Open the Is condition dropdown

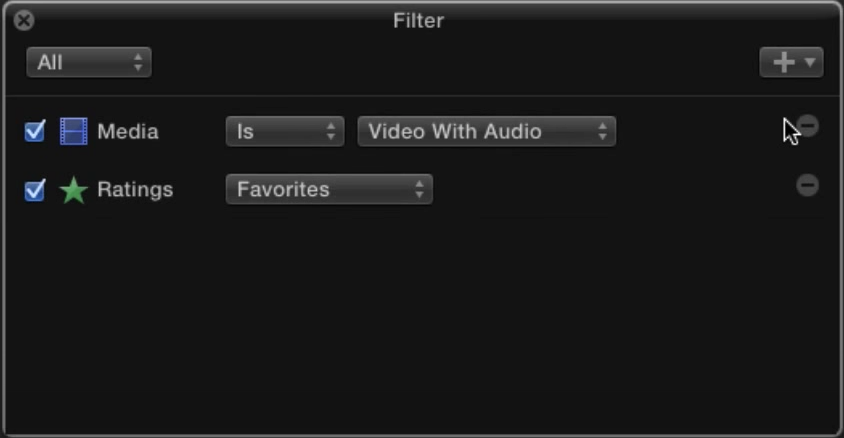pos(285,131)
